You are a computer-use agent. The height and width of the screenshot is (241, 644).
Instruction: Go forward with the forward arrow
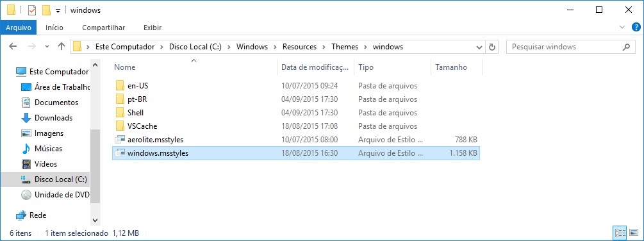tap(31, 46)
